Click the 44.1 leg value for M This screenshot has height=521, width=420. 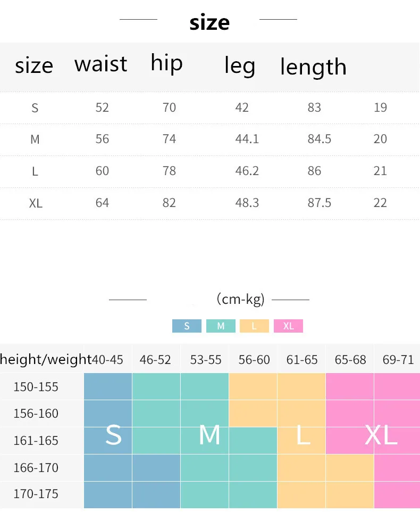tap(247, 139)
